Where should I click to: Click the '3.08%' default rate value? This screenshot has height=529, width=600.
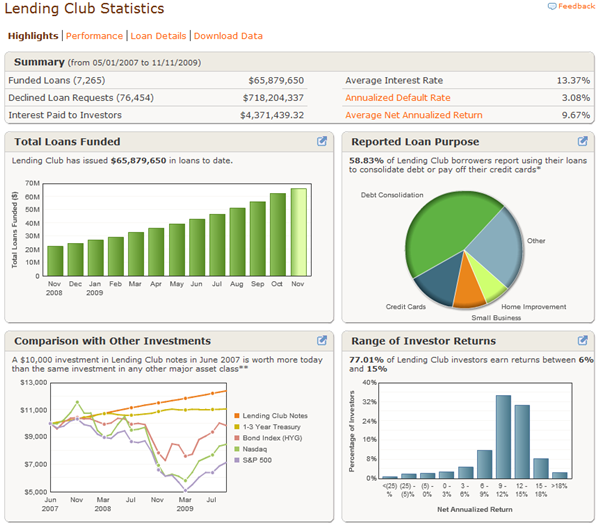(x=576, y=98)
